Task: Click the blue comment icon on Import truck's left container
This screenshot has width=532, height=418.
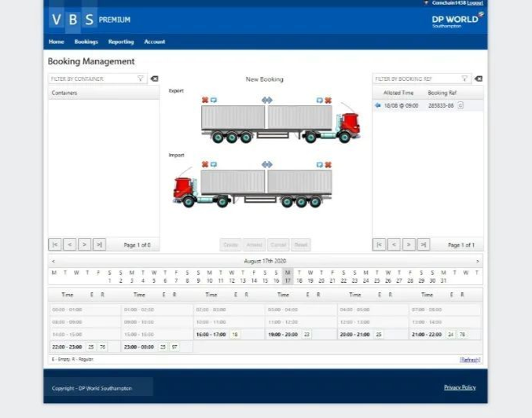Action: click(x=214, y=165)
